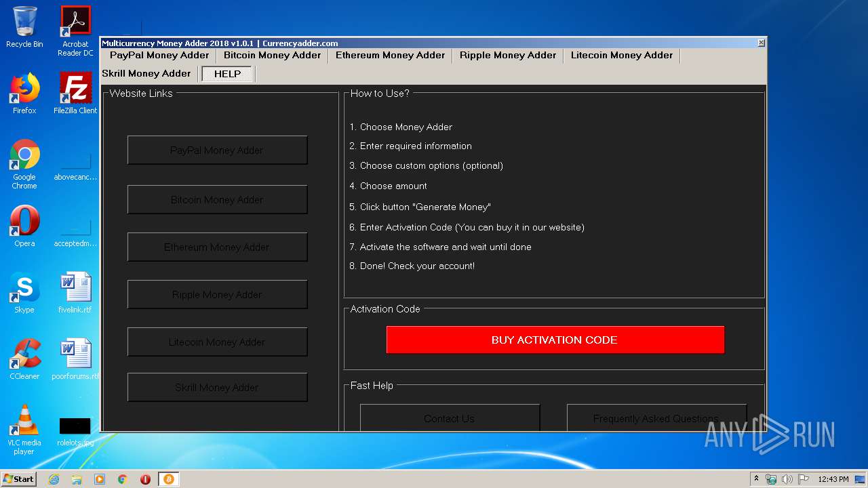The image size is (868, 488).
Task: Open the poorforums.rtf document icon
Action: click(75, 359)
